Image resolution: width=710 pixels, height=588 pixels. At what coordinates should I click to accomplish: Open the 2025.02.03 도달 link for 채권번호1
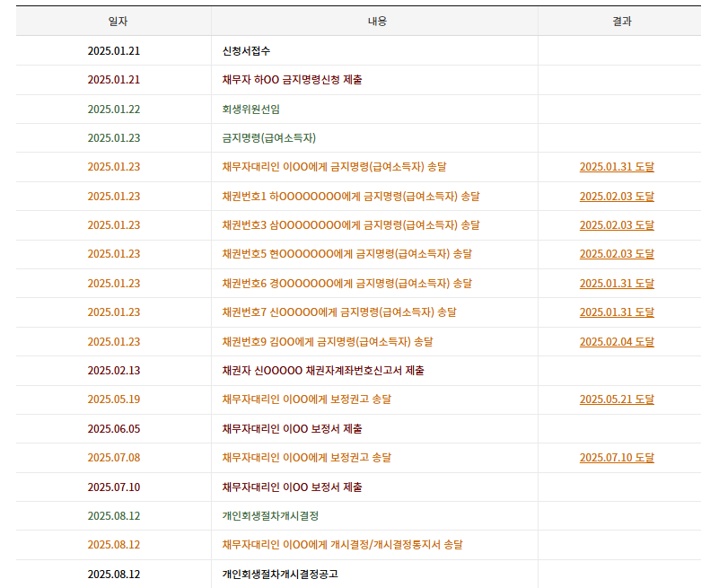(x=617, y=197)
